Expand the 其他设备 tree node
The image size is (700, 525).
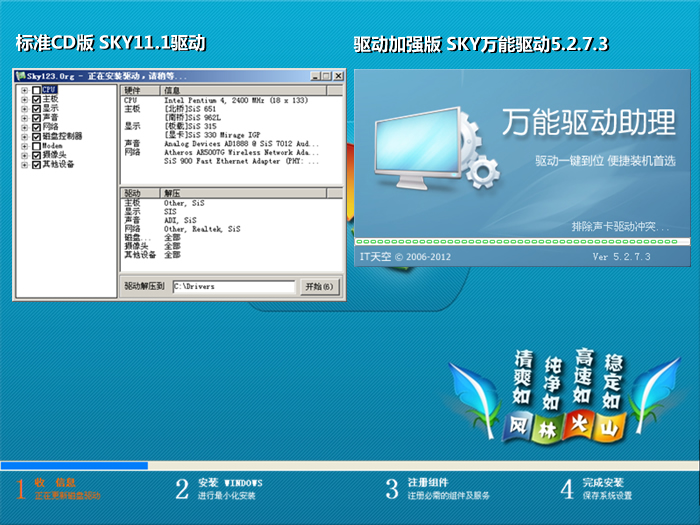pyautogui.click(x=24, y=164)
